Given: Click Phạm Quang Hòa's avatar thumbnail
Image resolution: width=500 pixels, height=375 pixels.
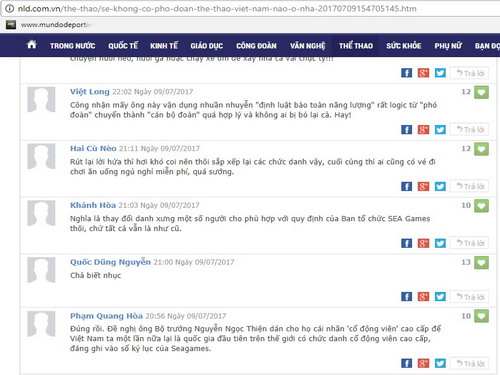Looking at the screenshot, I should click(41, 323).
